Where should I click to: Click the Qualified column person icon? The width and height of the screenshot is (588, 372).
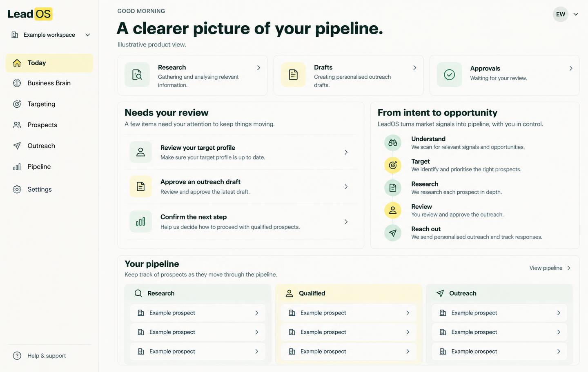(290, 293)
